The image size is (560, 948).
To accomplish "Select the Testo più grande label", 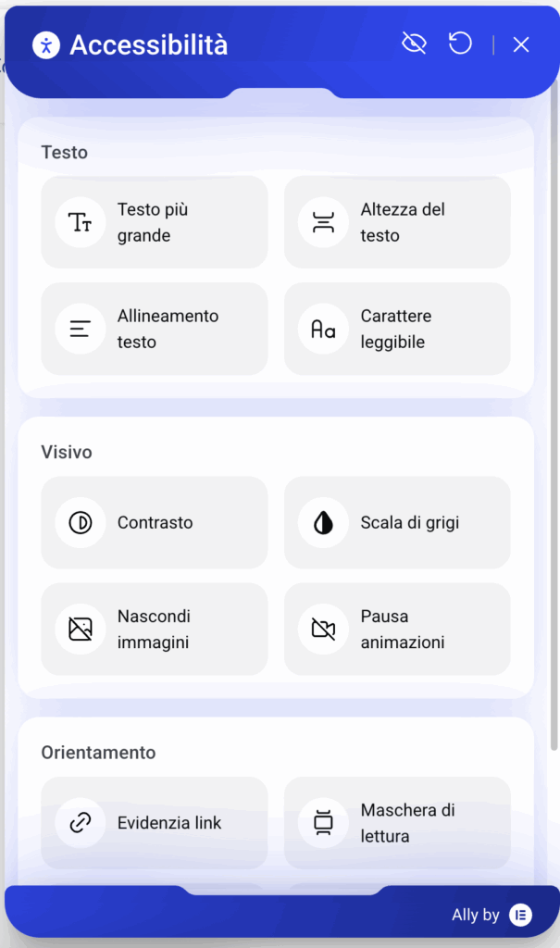I will (x=153, y=222).
